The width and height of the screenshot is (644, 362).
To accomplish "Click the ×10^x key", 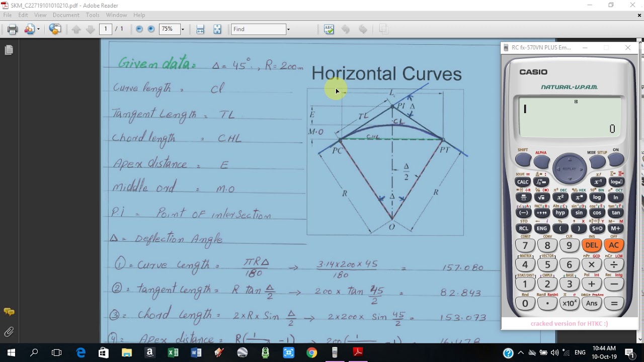I will click(x=570, y=303).
